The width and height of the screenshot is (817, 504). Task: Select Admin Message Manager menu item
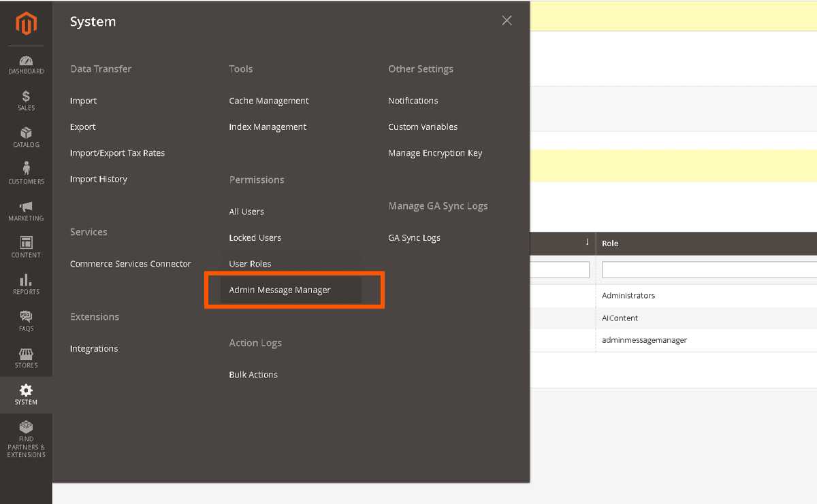[x=280, y=290]
